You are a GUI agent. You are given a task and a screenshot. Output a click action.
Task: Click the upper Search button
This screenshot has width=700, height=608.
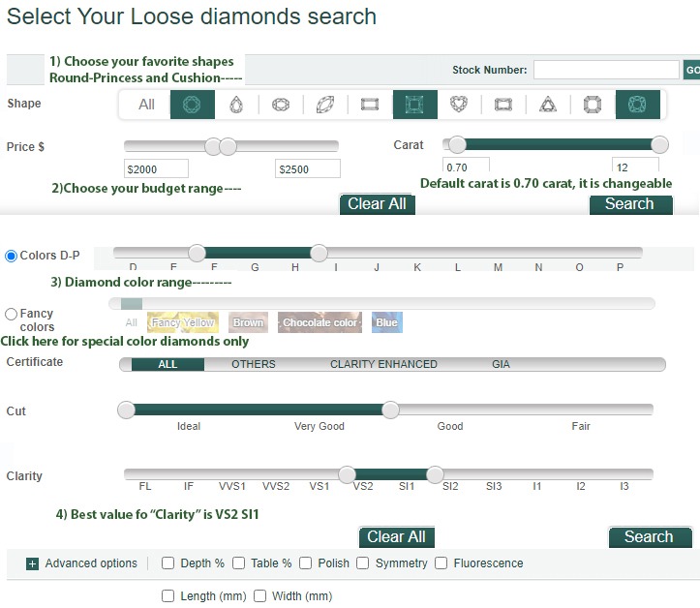pyautogui.click(x=631, y=204)
